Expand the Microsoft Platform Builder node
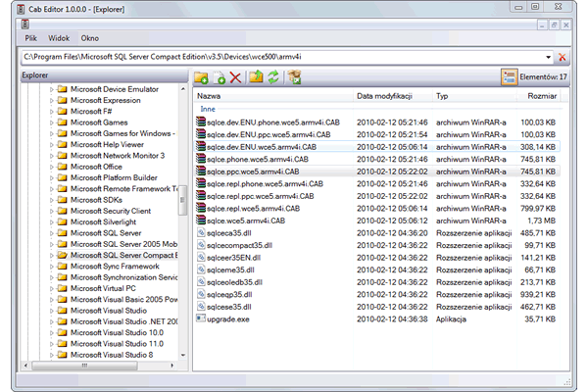 (x=52, y=177)
